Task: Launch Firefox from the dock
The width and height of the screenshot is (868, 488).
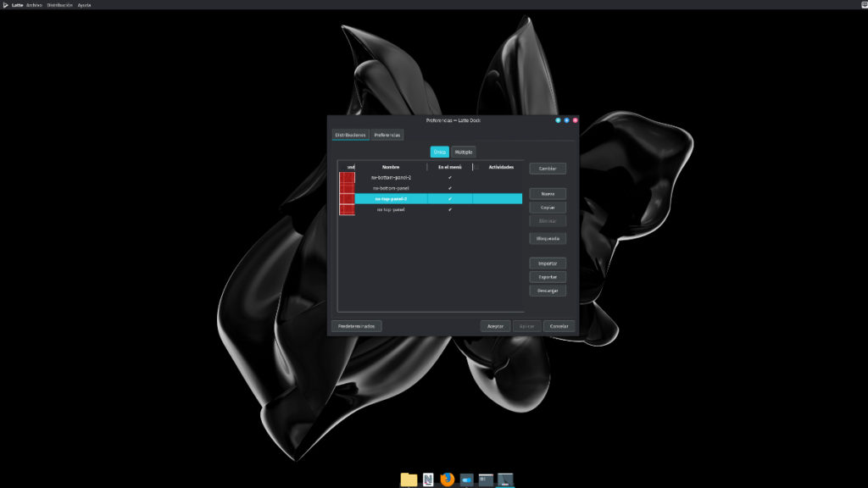Action: pyautogui.click(x=447, y=480)
